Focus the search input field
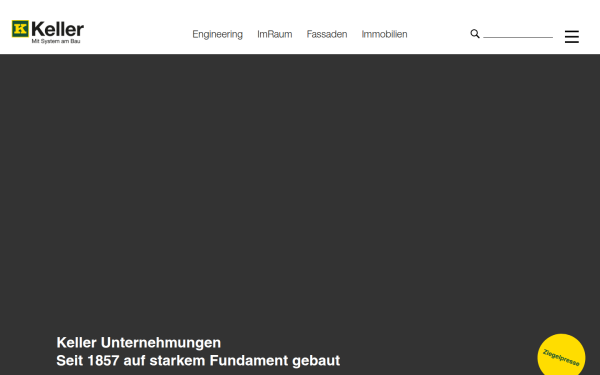The width and height of the screenshot is (600, 375). [518, 34]
